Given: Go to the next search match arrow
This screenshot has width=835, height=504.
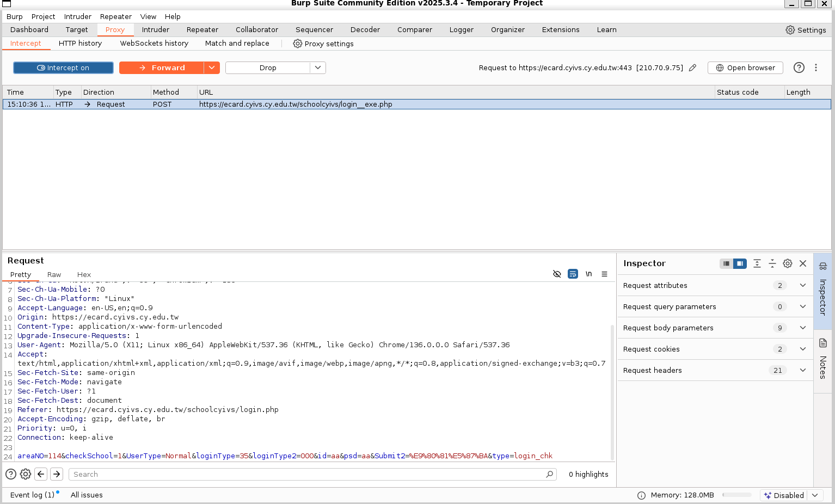Looking at the screenshot, I should pyautogui.click(x=57, y=474).
